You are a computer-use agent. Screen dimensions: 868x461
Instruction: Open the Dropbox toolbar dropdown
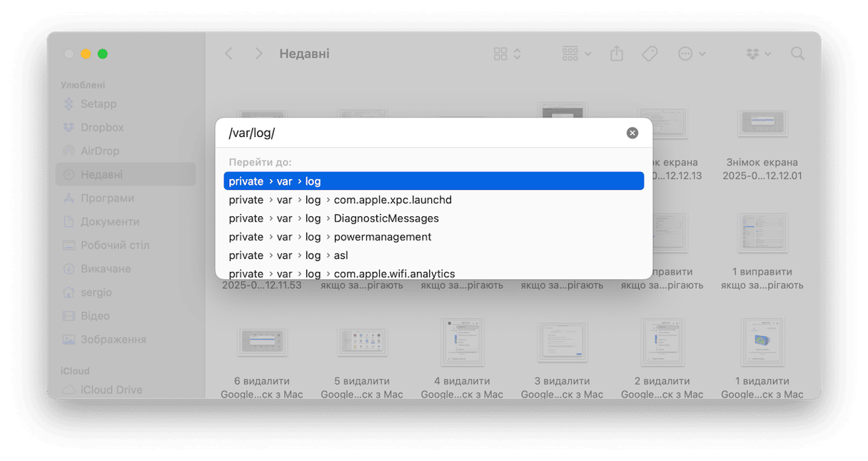(x=758, y=54)
